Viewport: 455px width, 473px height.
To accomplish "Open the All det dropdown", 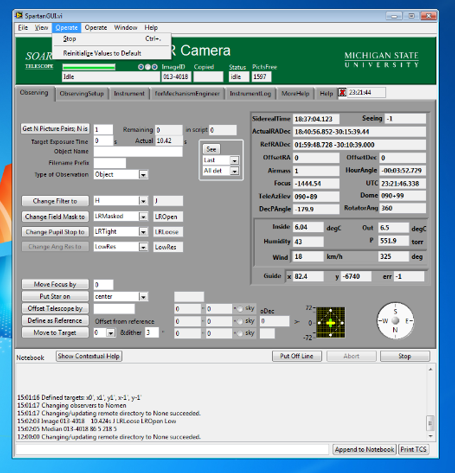I will (x=234, y=171).
